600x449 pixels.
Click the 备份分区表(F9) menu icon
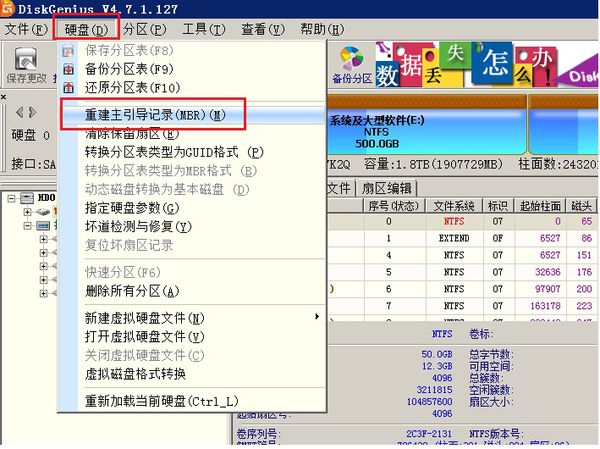[x=68, y=69]
